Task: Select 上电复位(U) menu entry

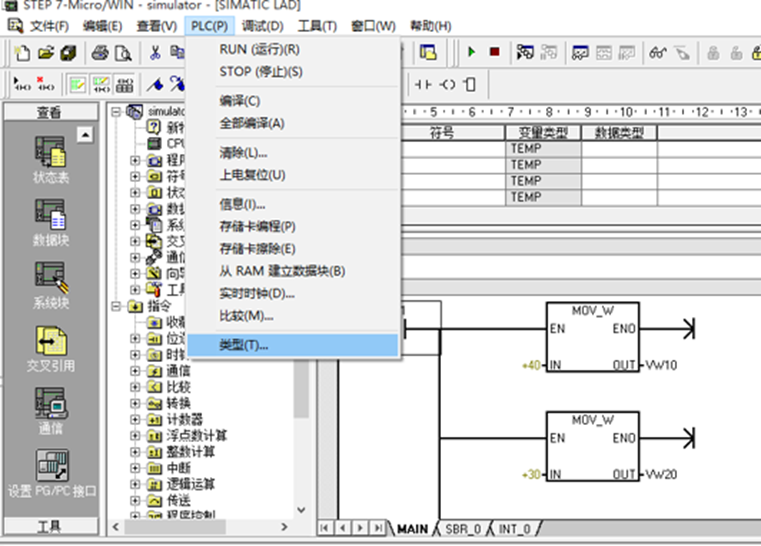Action: (293, 175)
